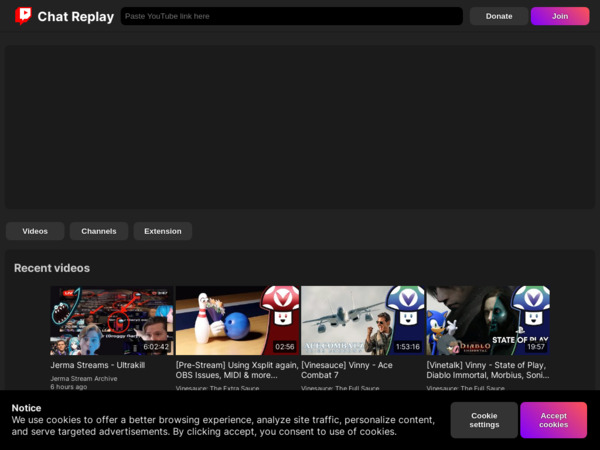Open Pre-Stream Using Xsplit again title

tap(237, 370)
